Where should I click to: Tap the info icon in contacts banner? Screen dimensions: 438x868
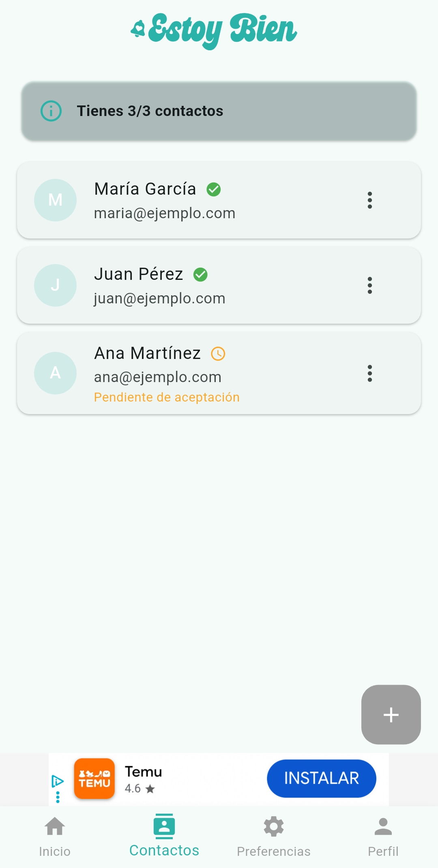[x=51, y=111]
